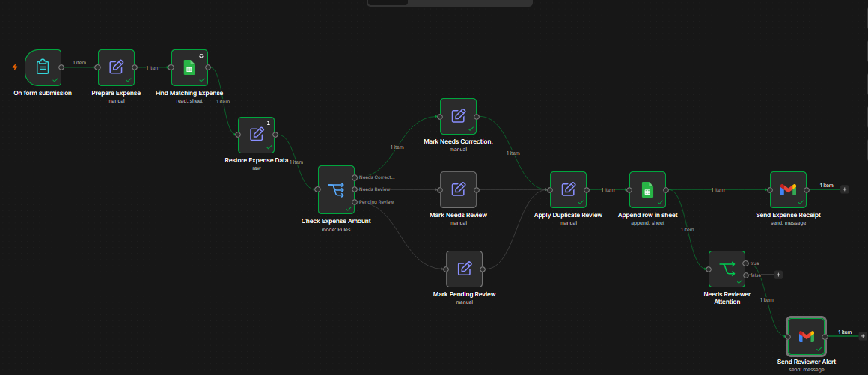Open the Append row in sheet node
Screen dimensions: 868x375
[648, 189]
